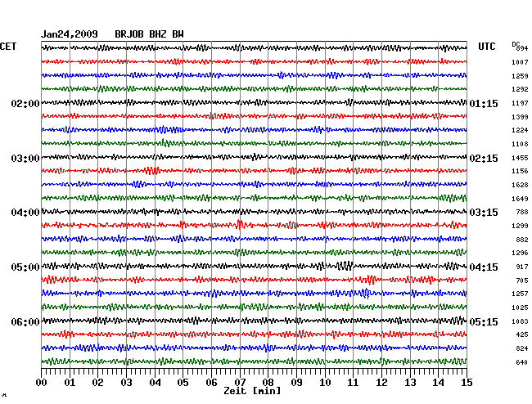
Task: Click the x-axis minute label "06"
Action: tap(211, 383)
